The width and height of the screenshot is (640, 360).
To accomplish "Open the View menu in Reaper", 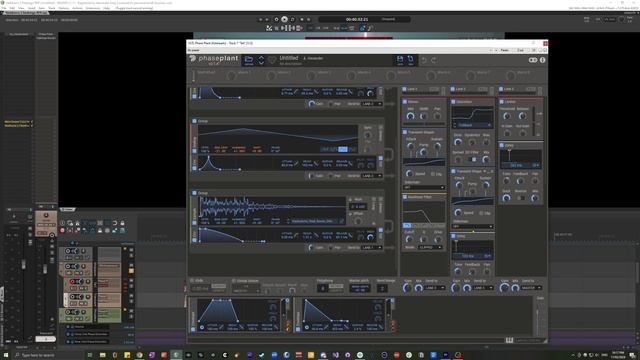I will point(21,8).
